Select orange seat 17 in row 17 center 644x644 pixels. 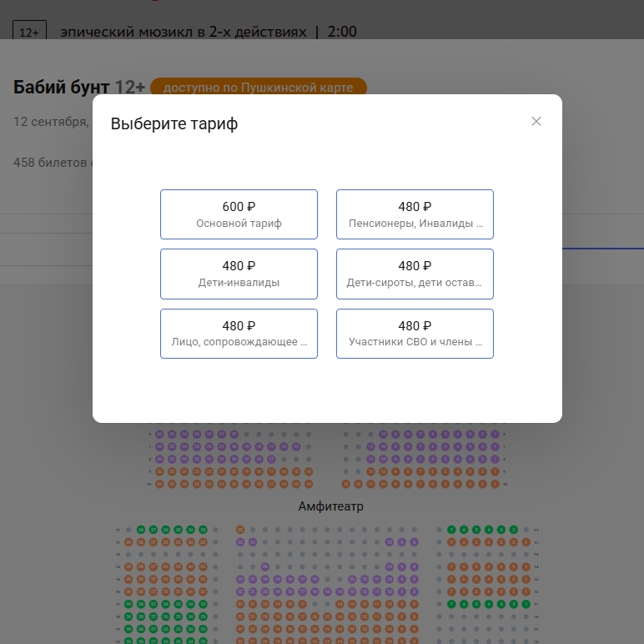pos(302,604)
